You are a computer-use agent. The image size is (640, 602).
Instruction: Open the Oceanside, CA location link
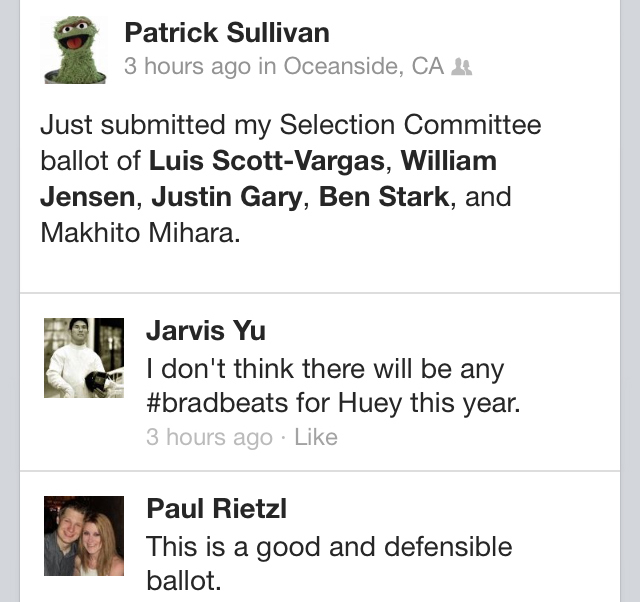click(364, 67)
